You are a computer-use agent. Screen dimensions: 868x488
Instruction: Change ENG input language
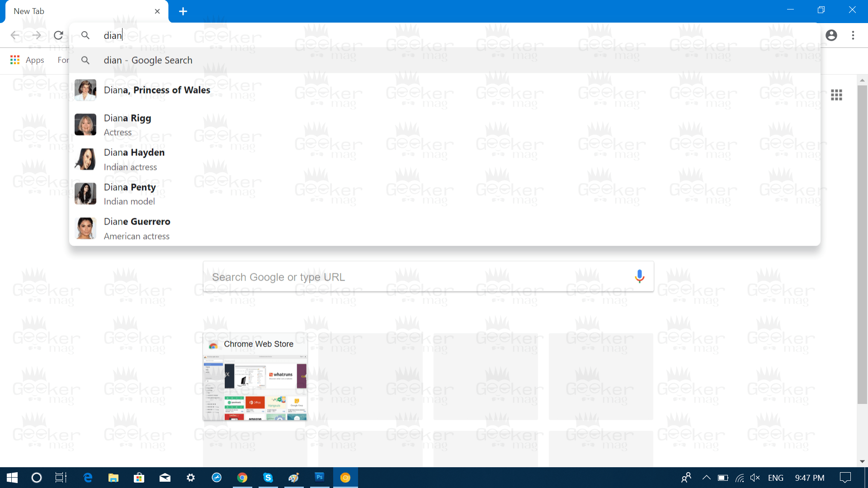point(776,478)
